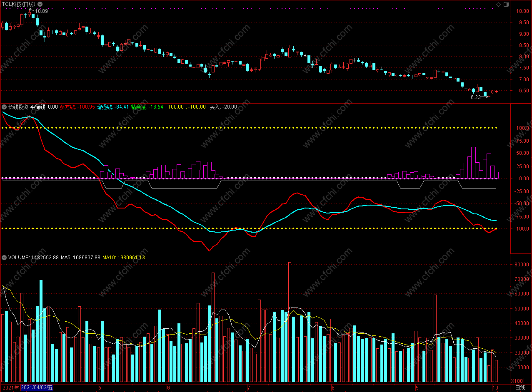The height and width of the screenshot is (392, 532).
Task: Select month 9 marker on time axis
Action: 417,388
